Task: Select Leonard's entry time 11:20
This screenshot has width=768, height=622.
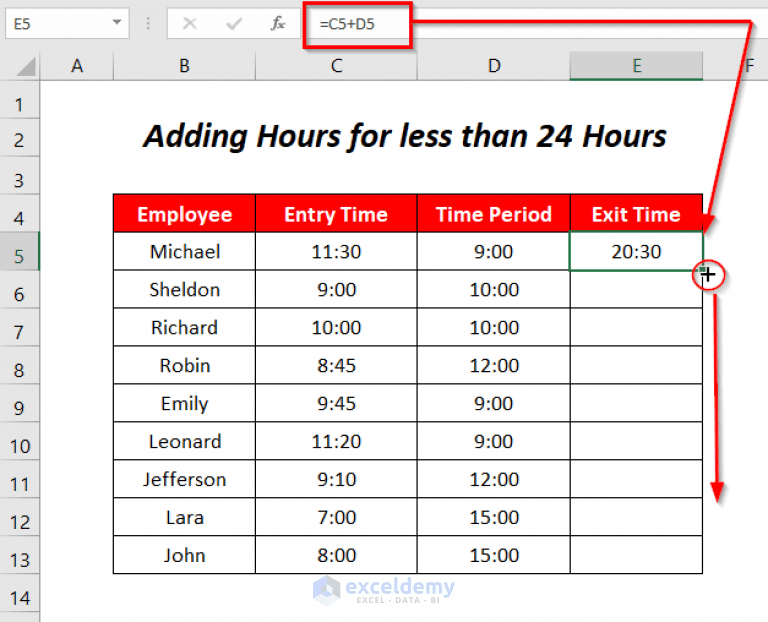Action: (336, 441)
